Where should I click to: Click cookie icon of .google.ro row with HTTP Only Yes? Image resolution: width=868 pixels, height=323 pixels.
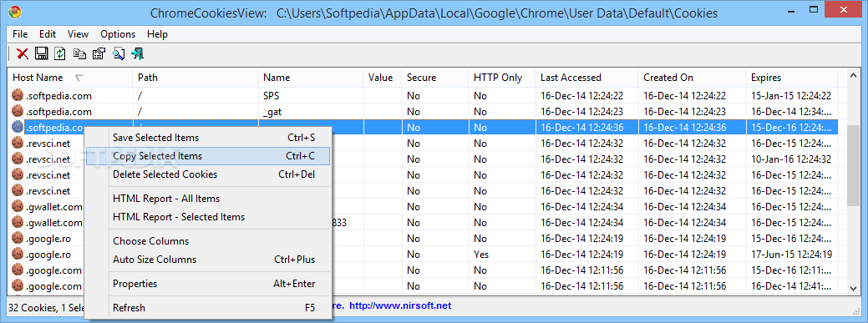point(18,255)
